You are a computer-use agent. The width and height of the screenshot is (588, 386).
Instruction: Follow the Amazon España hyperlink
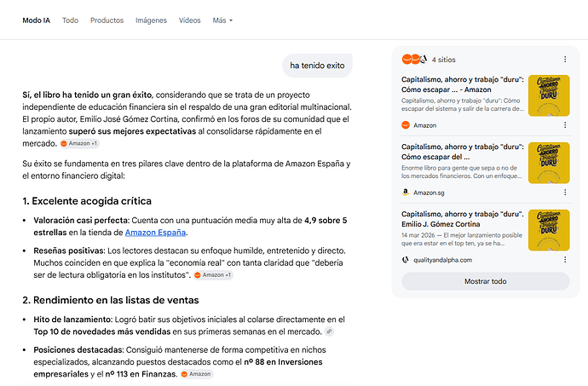pyautogui.click(x=155, y=233)
